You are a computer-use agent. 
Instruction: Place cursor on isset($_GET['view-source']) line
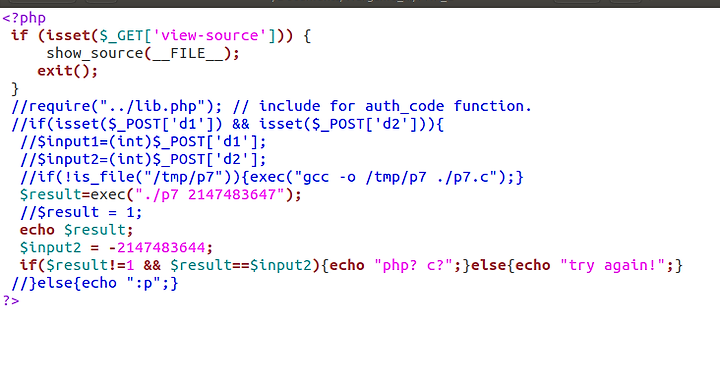161,35
